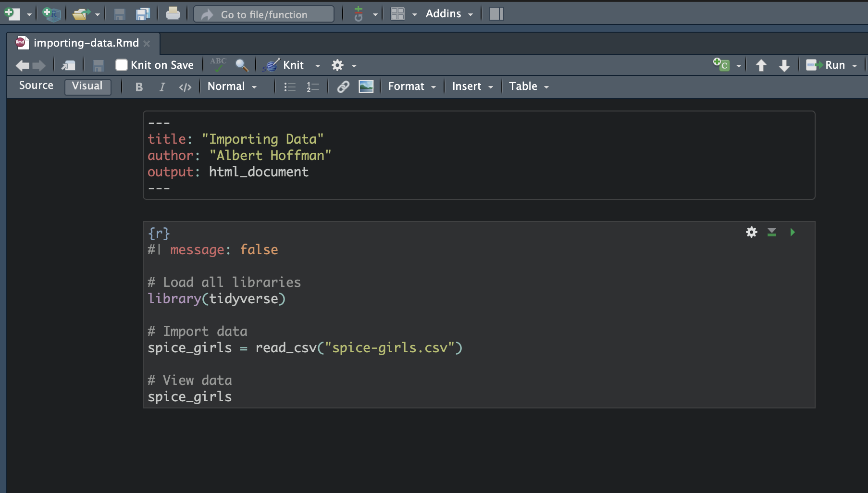Insert a bulleted list
The height and width of the screenshot is (493, 868).
coord(289,87)
